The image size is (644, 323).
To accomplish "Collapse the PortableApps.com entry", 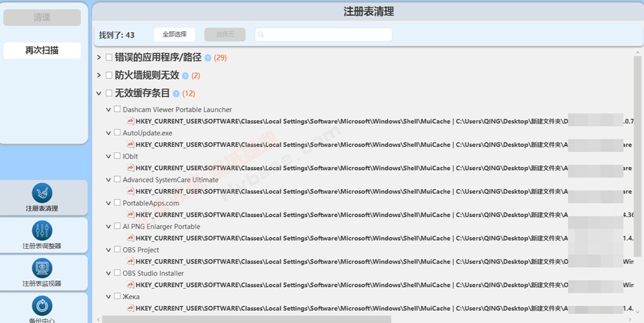I will (109, 203).
